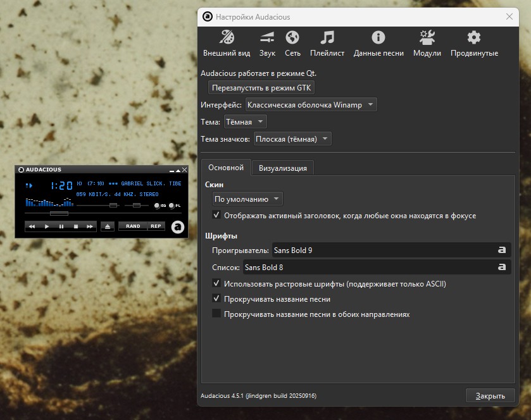Pause playback in the Audacious player
The height and width of the screenshot is (420, 531).
coord(61,226)
